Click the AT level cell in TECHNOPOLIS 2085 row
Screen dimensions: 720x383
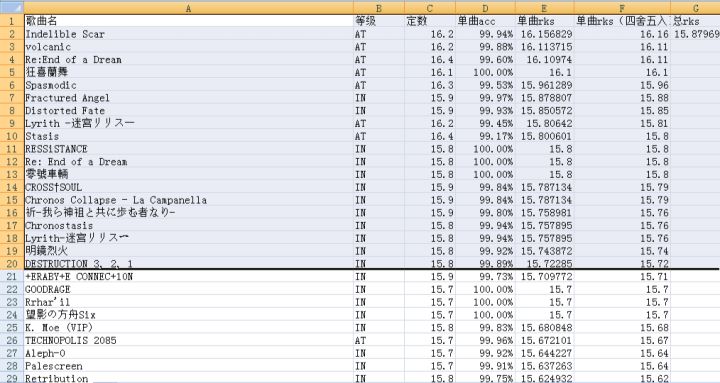point(379,340)
